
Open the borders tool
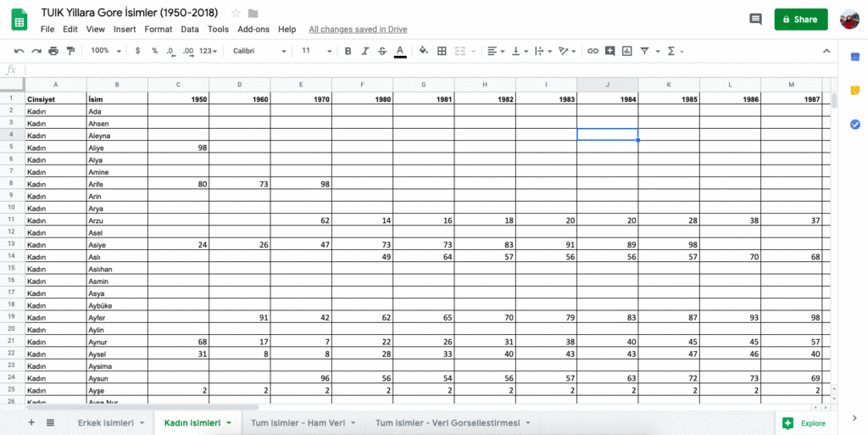(442, 51)
